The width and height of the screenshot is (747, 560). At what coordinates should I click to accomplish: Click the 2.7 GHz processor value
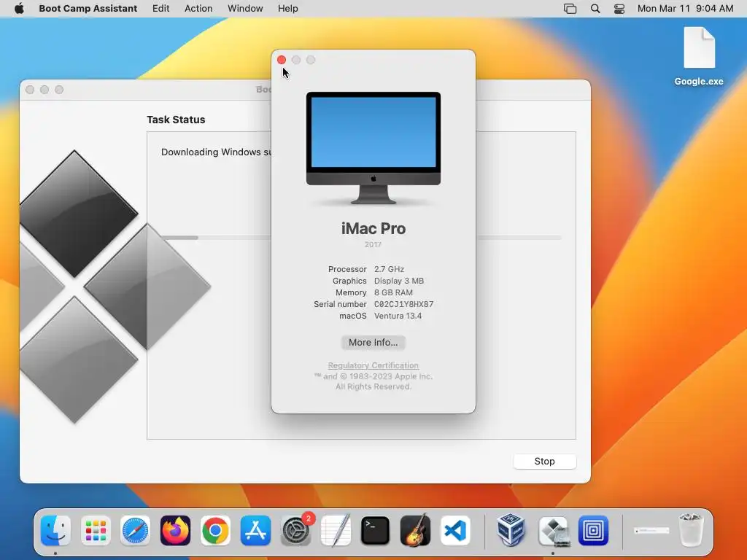click(389, 269)
